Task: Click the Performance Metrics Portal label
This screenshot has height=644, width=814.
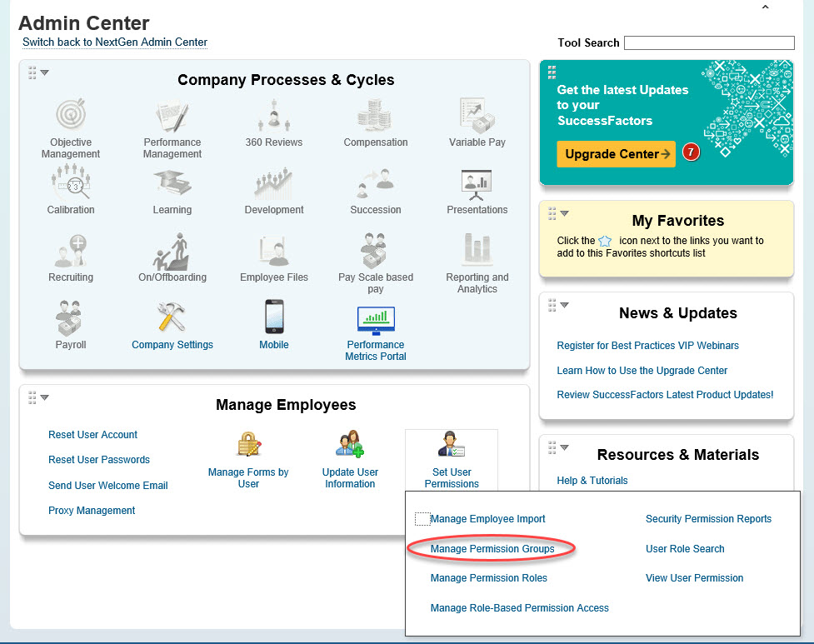Action: point(375,351)
